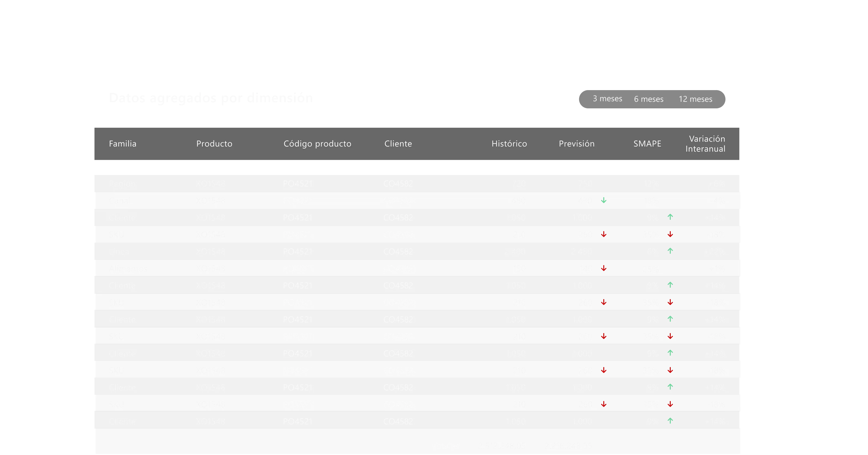This screenshot has height=455, width=868.
Task: Click green down arrow in Canal row
Action: [x=604, y=200]
